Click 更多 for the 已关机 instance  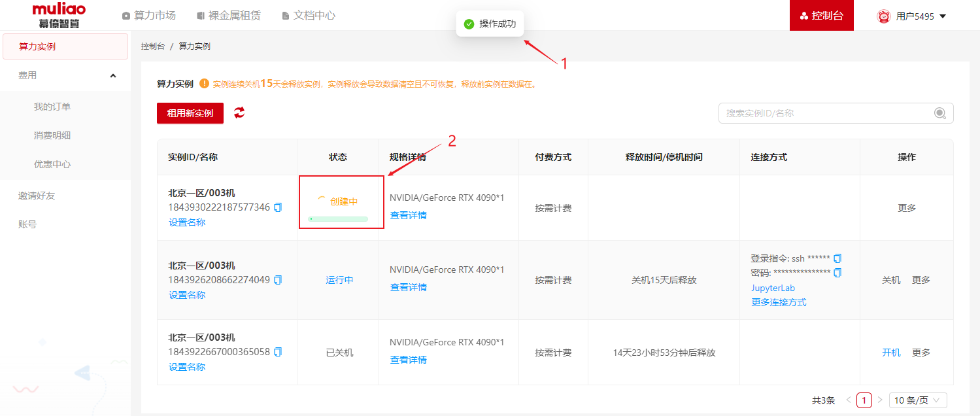click(921, 353)
